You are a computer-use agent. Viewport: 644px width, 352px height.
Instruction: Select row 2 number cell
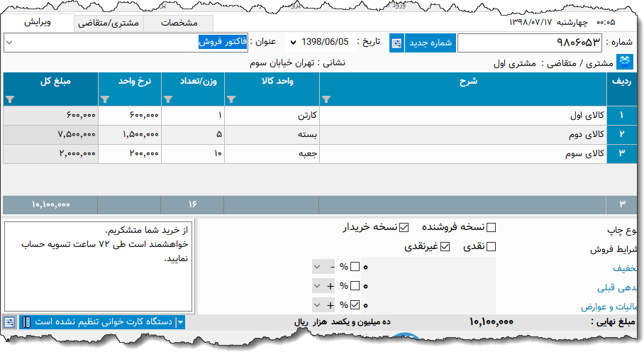pos(621,134)
